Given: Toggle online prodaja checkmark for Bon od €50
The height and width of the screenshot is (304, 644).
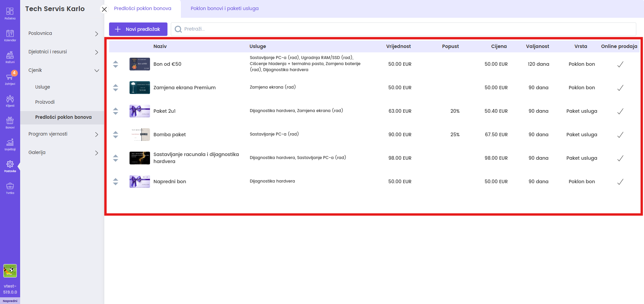Looking at the screenshot, I should point(620,64).
